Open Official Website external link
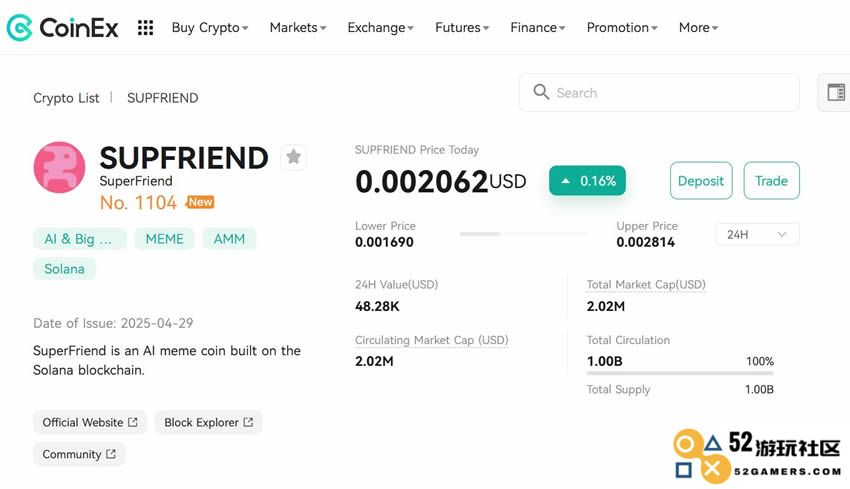This screenshot has width=850, height=489. [90, 422]
